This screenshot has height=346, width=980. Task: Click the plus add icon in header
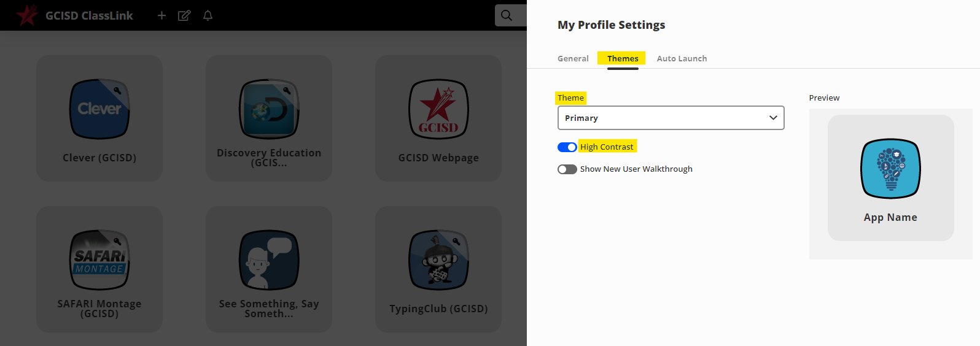click(161, 15)
